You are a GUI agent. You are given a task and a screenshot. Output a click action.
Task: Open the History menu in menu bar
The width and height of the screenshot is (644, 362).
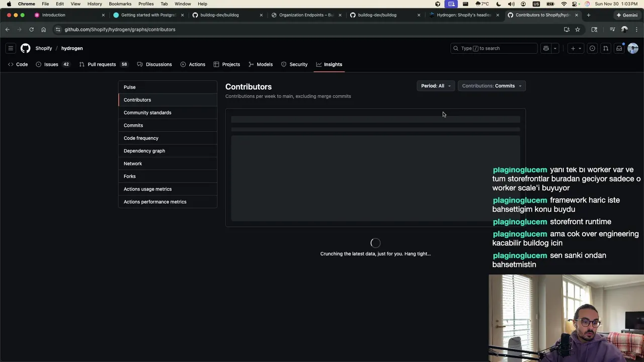(x=95, y=4)
